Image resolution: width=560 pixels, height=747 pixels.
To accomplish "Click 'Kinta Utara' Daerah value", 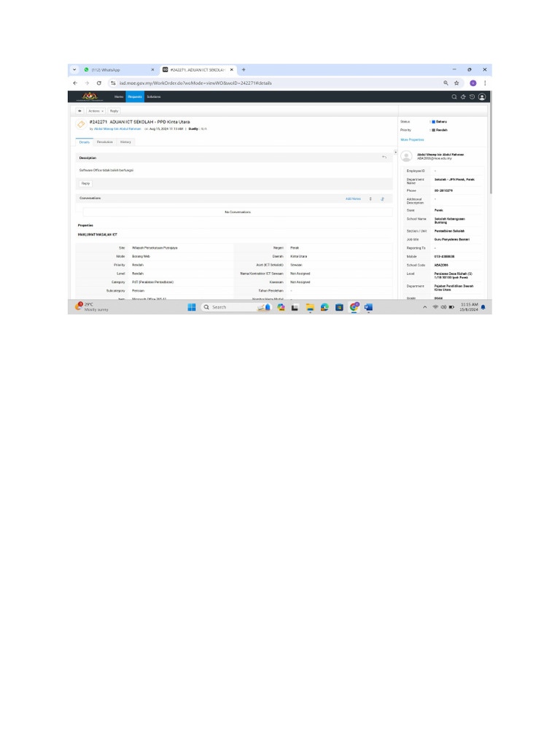I will 298,256.
